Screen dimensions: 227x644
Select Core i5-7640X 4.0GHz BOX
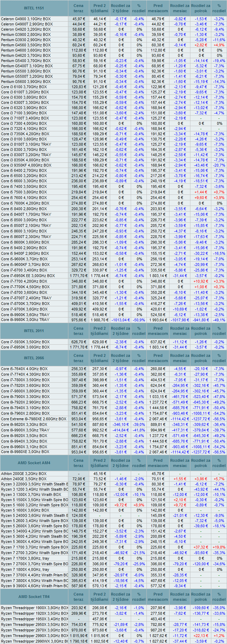point(24,369)
